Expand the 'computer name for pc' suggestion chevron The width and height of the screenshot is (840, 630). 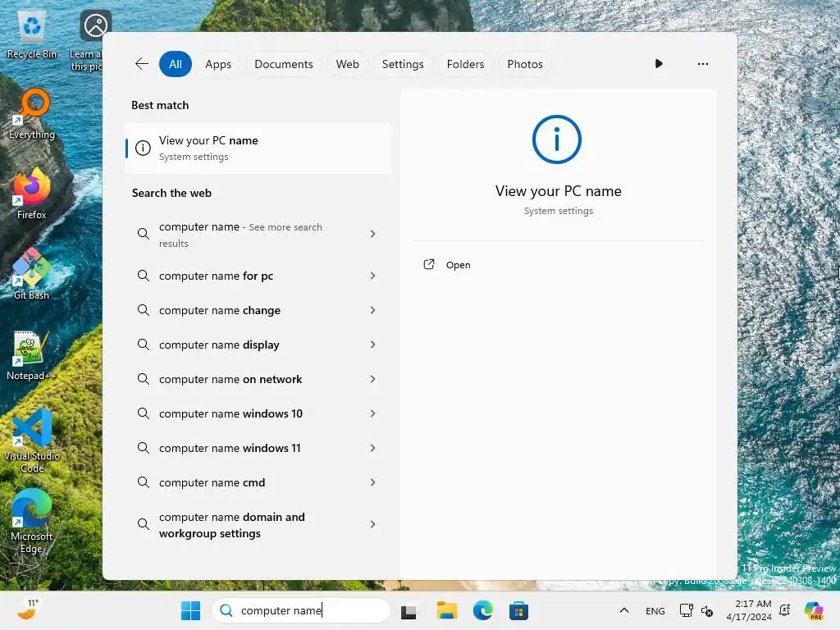coord(373,276)
